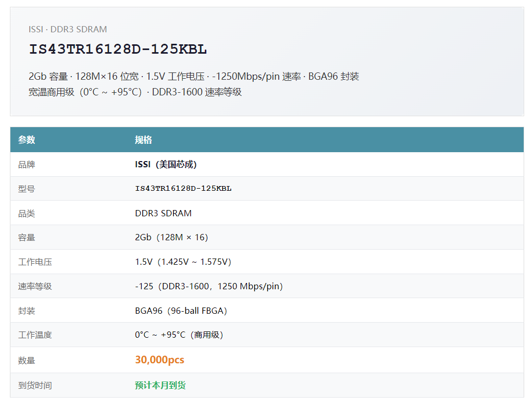Select the 'BGA96（96-ball FBGA）' package value

[181, 311]
